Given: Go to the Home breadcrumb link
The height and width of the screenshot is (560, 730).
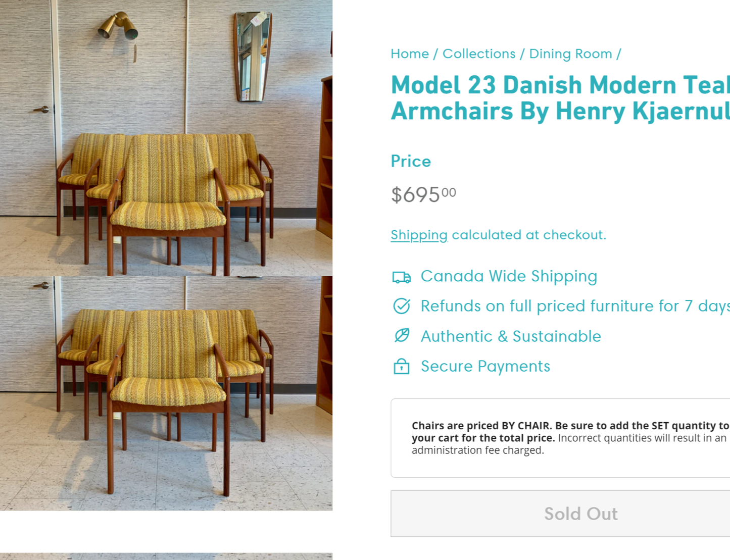Looking at the screenshot, I should point(410,54).
